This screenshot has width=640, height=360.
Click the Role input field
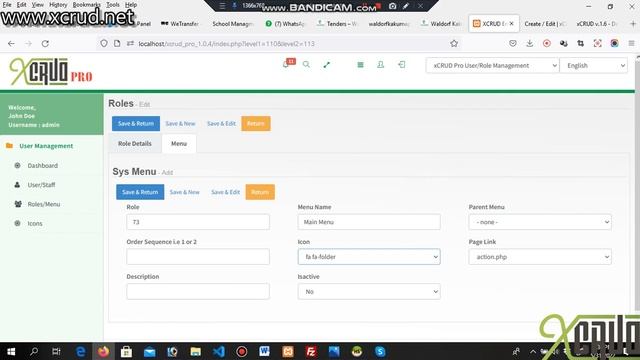coord(198,222)
